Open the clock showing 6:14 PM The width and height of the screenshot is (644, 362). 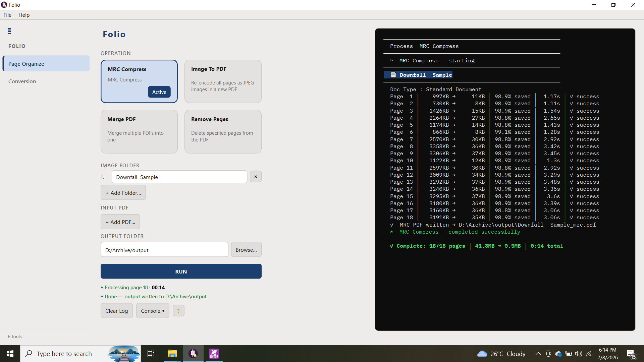pyautogui.click(x=607, y=354)
